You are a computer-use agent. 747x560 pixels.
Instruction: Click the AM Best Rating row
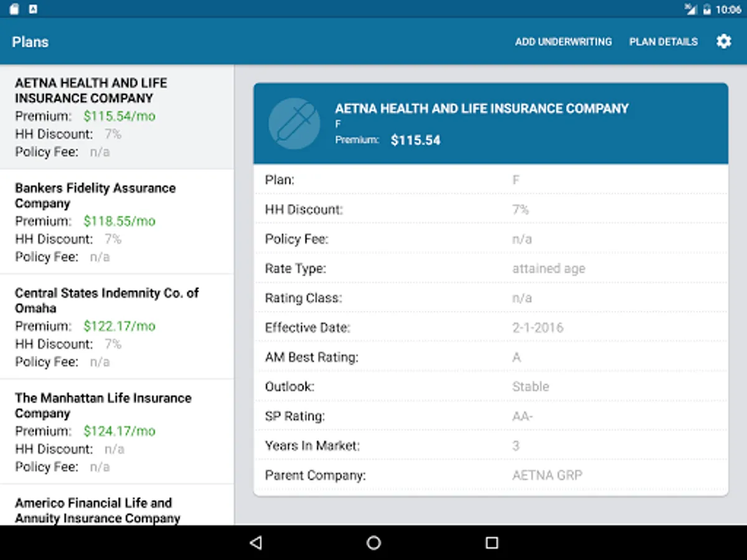[491, 357]
